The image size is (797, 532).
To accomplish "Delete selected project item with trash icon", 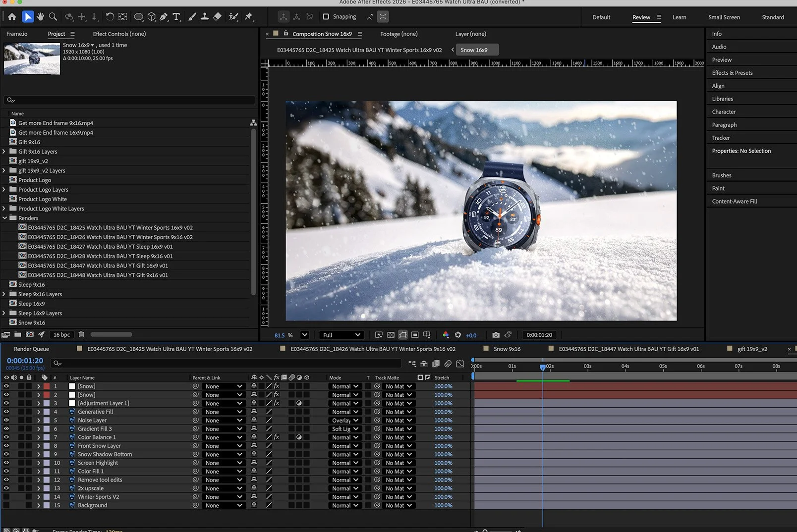I will [x=81, y=334].
